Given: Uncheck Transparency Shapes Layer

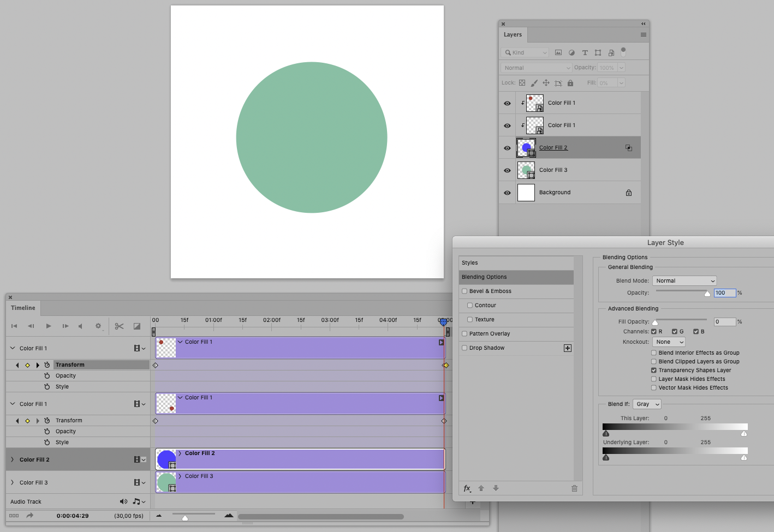Looking at the screenshot, I should coord(653,370).
